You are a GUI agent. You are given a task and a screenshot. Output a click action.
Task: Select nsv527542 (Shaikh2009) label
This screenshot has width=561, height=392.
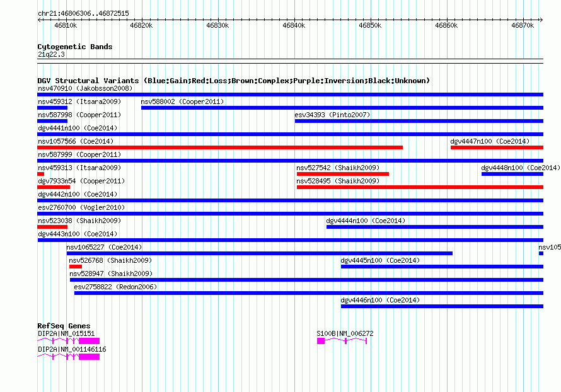(x=338, y=168)
